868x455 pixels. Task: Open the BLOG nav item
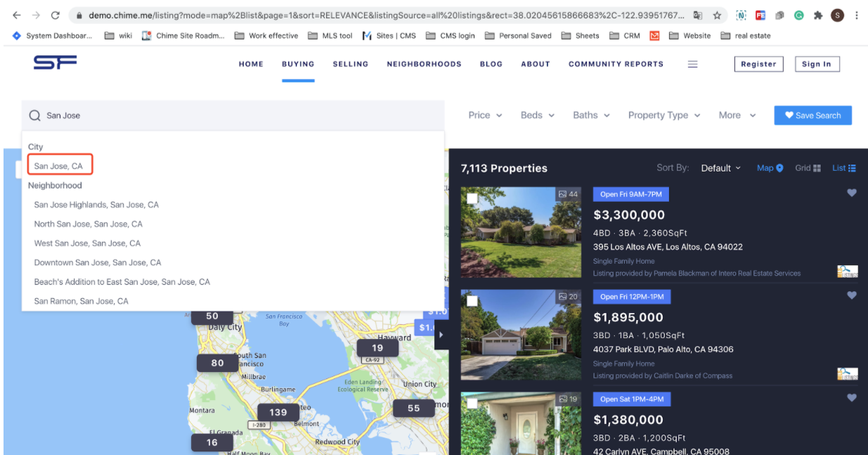pyautogui.click(x=491, y=64)
